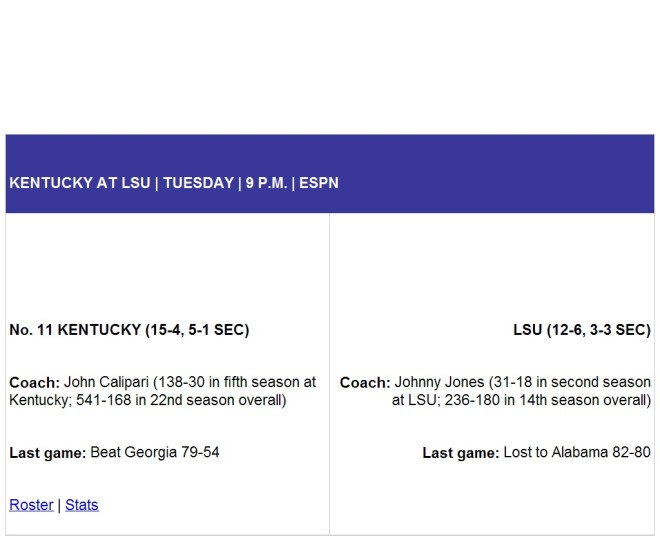This screenshot has height=541, width=660.
Task: Click the 236-180 in 14th season overall line
Action: point(521,400)
